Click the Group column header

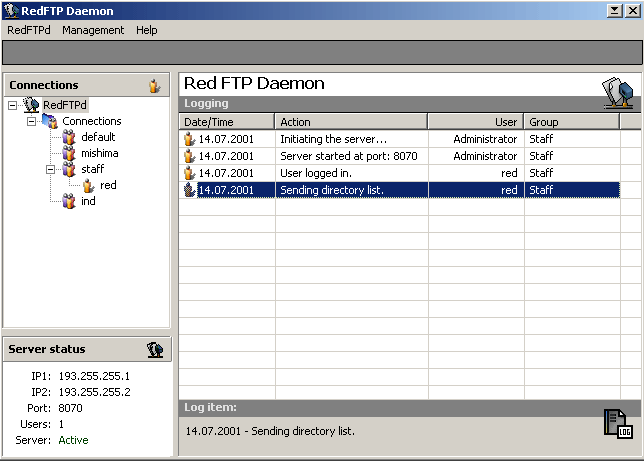click(571, 122)
